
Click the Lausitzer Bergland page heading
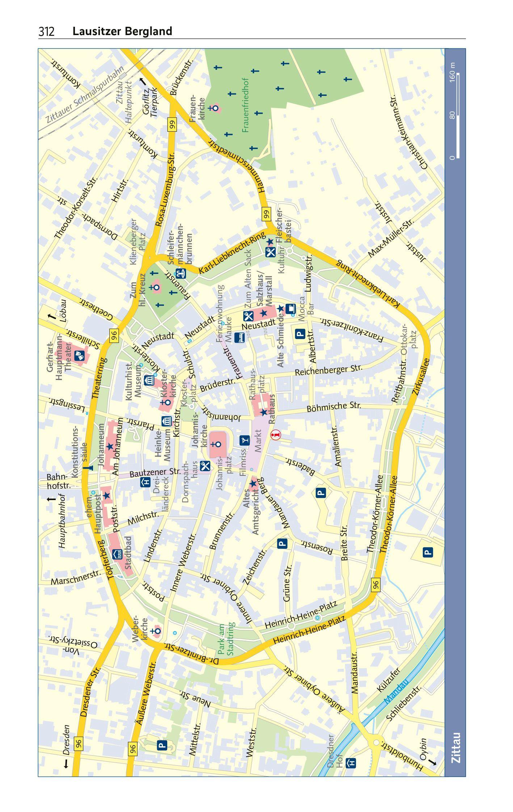(122, 31)
